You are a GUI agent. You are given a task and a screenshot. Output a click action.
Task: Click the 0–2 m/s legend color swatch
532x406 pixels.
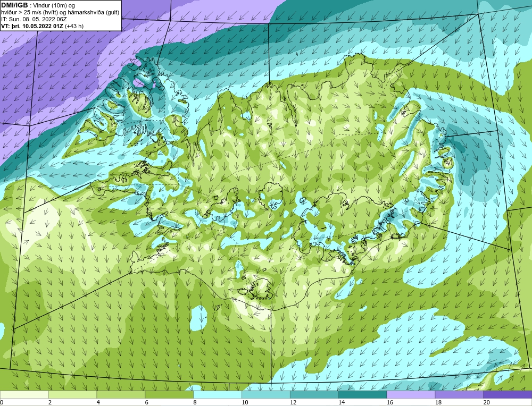coord(24,394)
